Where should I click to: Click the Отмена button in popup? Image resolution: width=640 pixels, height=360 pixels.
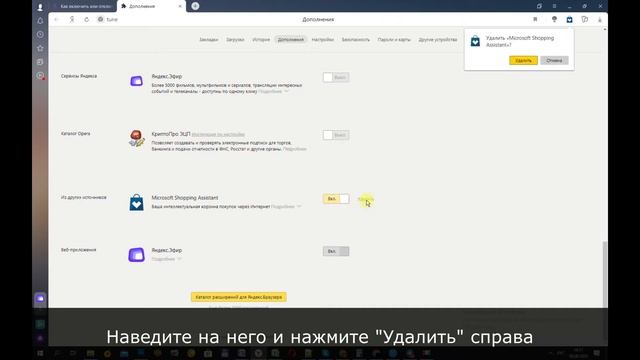[x=554, y=60]
